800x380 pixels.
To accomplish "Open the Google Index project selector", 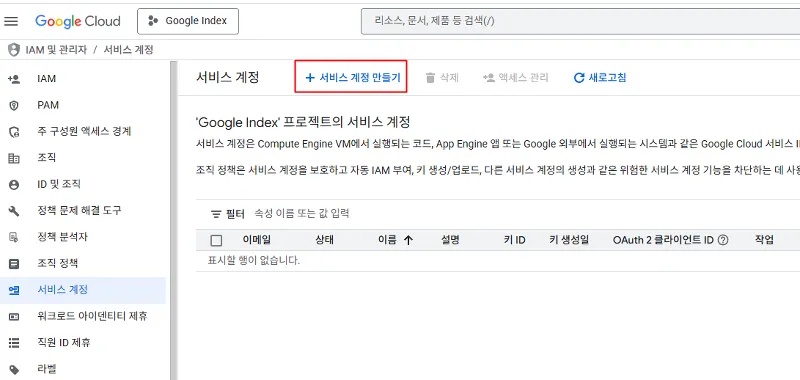I will [188, 21].
